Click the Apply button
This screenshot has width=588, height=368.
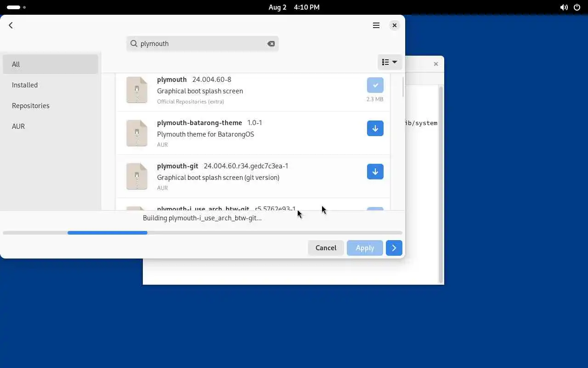tap(365, 247)
